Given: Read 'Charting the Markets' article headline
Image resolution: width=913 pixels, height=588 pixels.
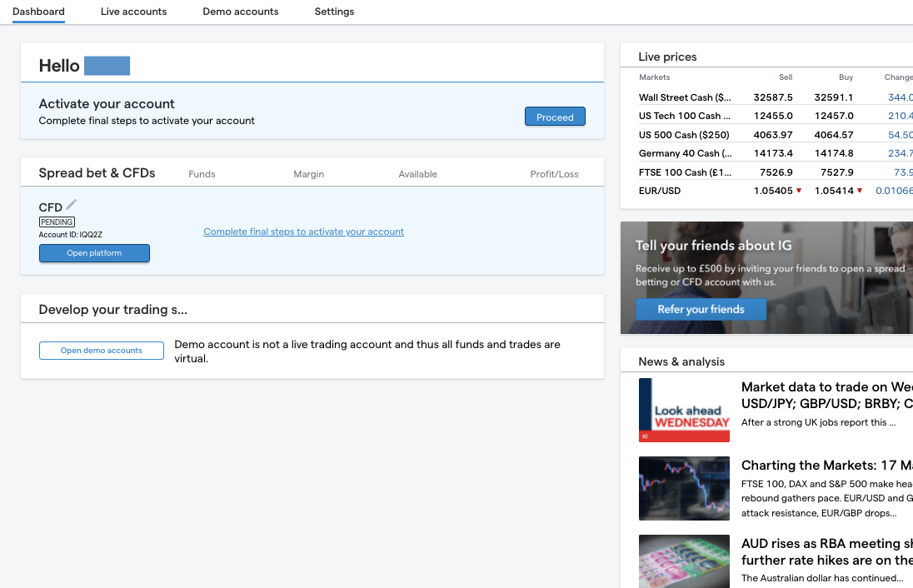Looking at the screenshot, I should tap(827, 466).
